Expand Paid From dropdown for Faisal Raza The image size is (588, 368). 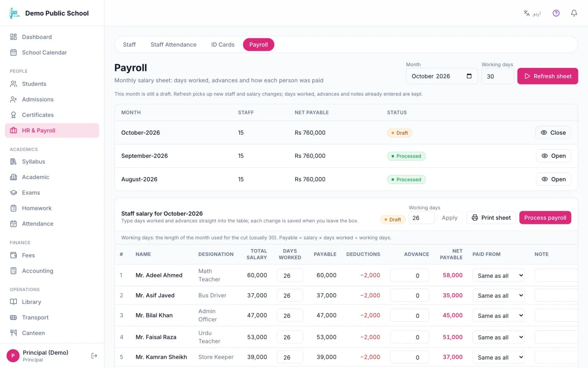tap(498, 337)
